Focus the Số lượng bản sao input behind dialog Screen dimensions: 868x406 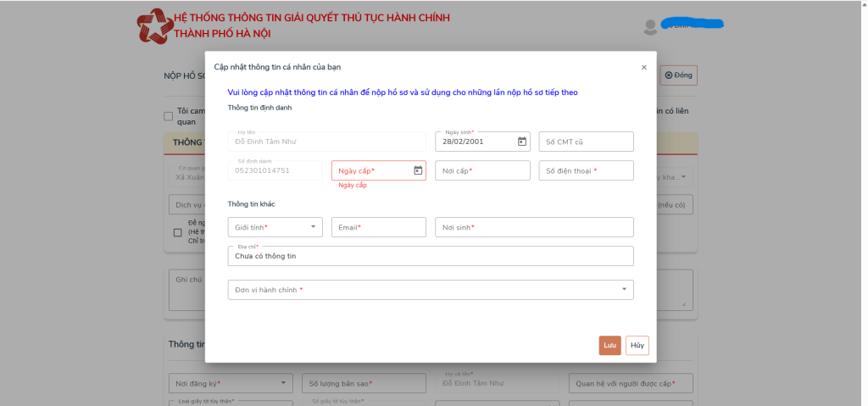coord(364,383)
